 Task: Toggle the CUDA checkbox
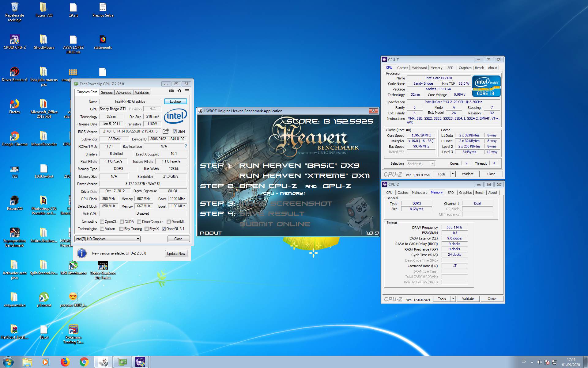[122, 221]
